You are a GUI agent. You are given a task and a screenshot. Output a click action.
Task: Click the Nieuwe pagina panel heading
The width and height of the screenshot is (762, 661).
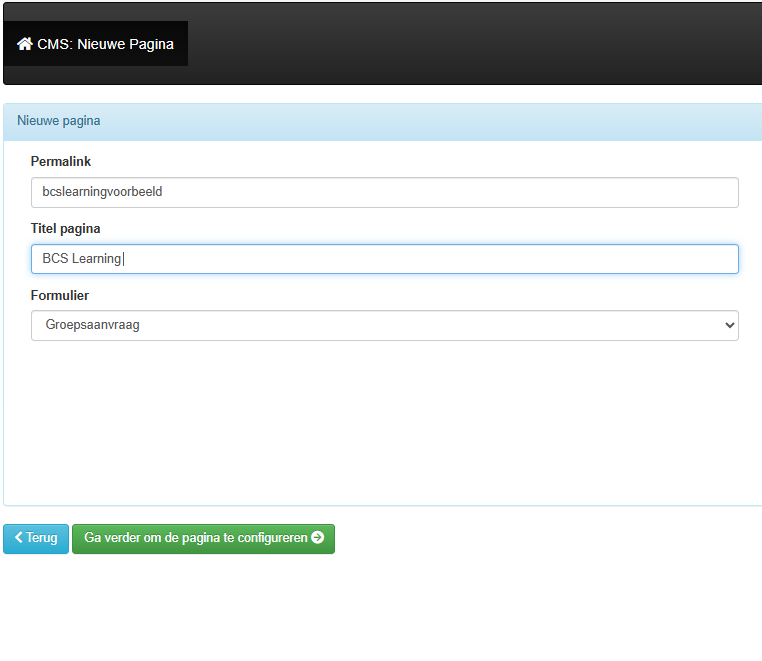tap(58, 121)
